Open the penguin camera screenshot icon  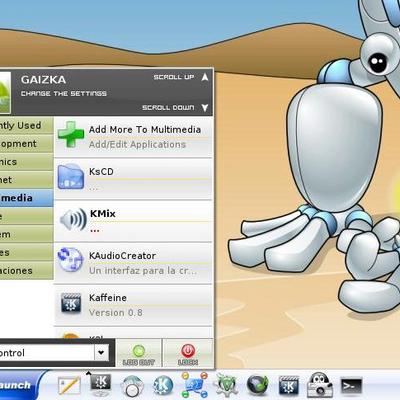[319, 385]
